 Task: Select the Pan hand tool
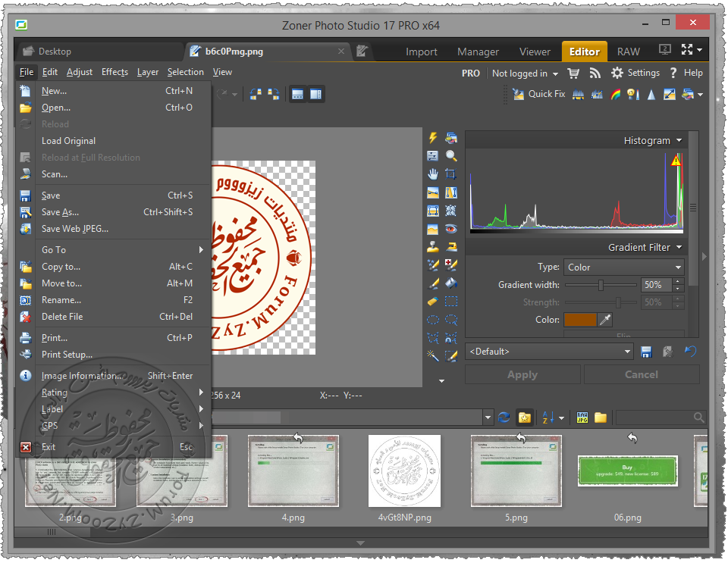[433, 174]
